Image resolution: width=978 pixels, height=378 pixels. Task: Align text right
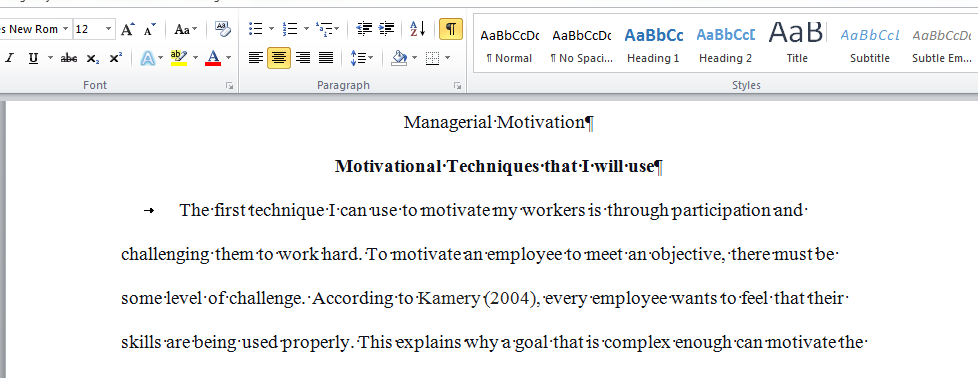tap(303, 59)
